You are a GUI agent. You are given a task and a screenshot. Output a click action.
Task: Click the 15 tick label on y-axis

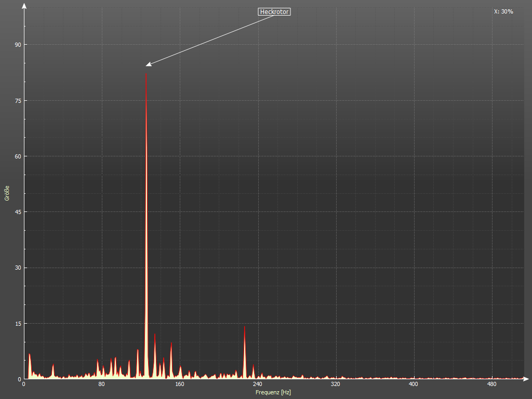pyautogui.click(x=18, y=324)
